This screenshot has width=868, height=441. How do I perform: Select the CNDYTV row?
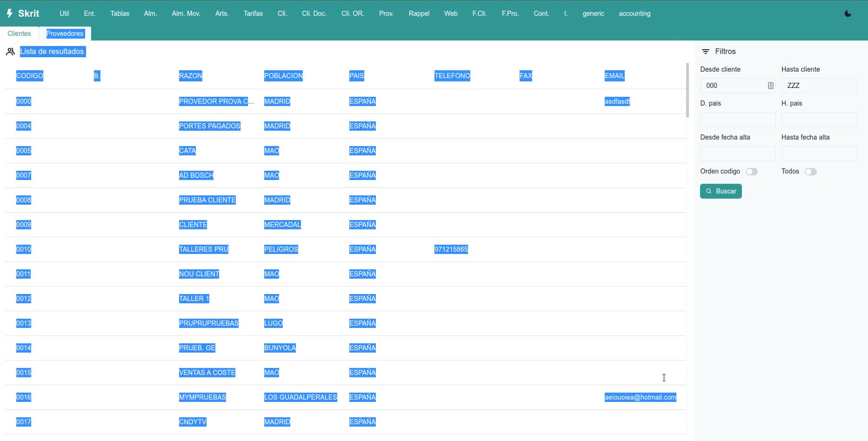click(346, 422)
